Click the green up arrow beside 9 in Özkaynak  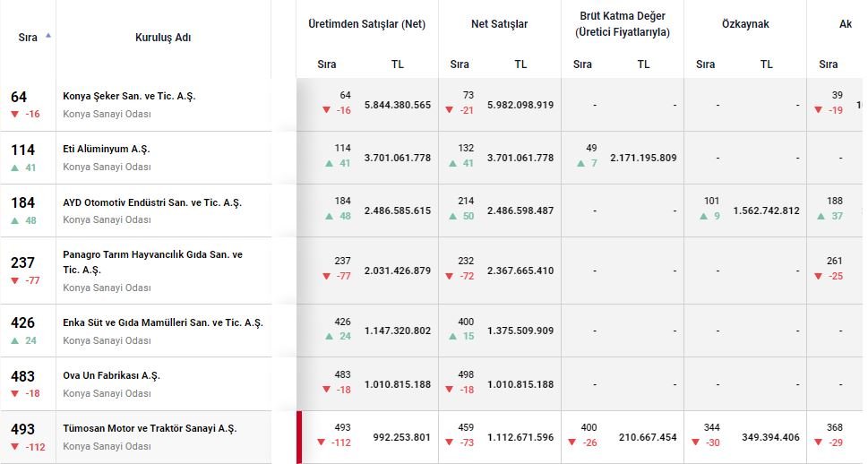(x=704, y=217)
